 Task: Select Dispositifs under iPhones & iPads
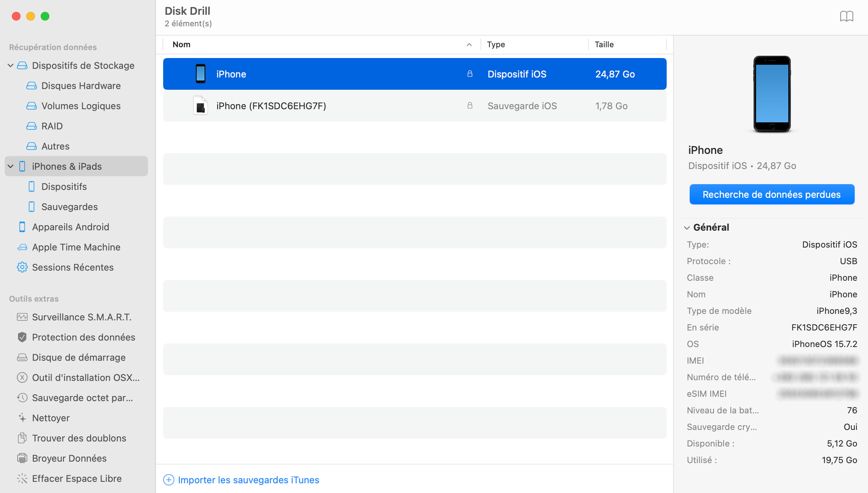coord(64,186)
